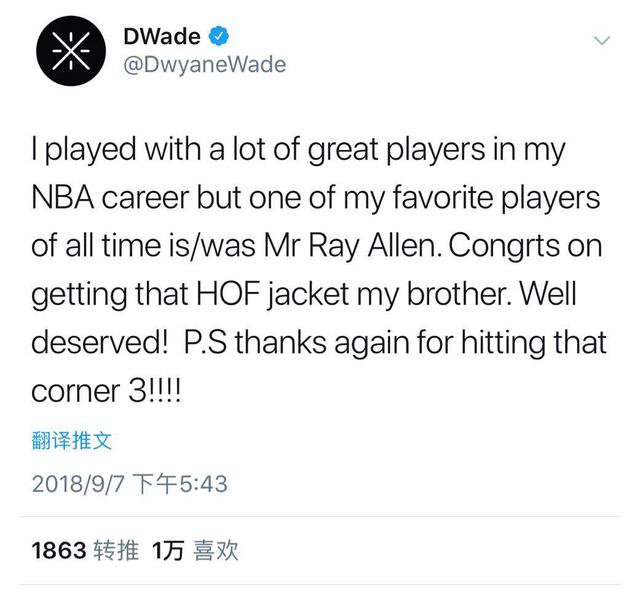Open DWade's profile avatar

(x=71, y=51)
